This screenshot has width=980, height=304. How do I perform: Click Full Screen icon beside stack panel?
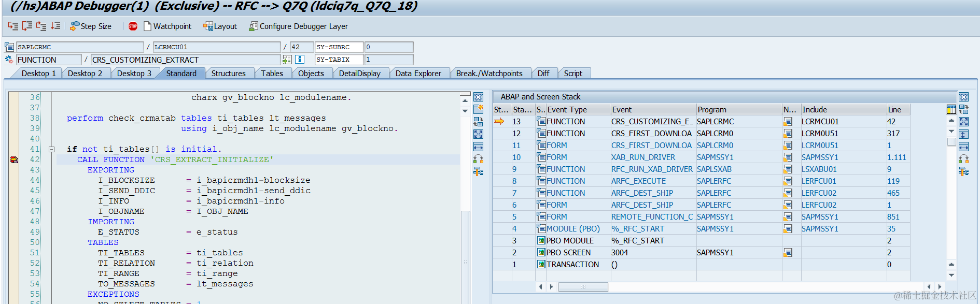tap(963, 122)
